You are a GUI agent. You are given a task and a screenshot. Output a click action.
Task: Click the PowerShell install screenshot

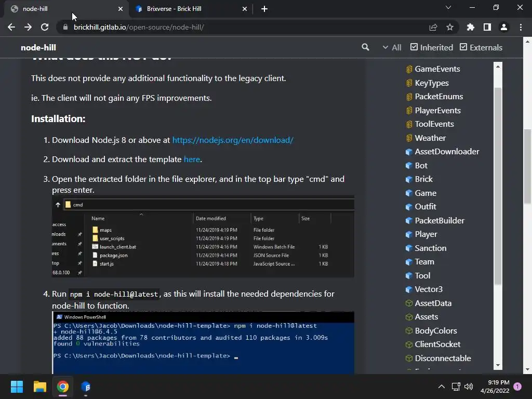tap(203, 343)
